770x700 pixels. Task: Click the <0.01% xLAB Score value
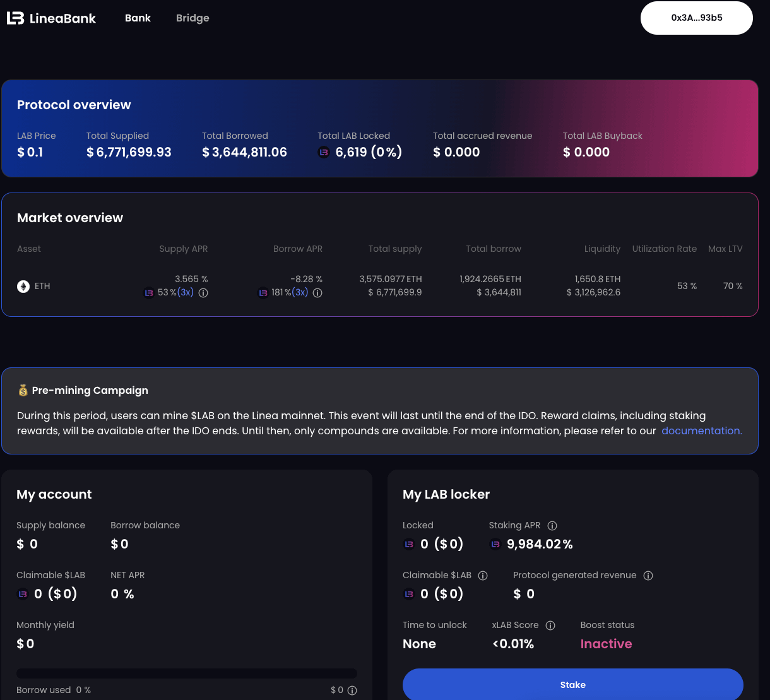coord(513,644)
